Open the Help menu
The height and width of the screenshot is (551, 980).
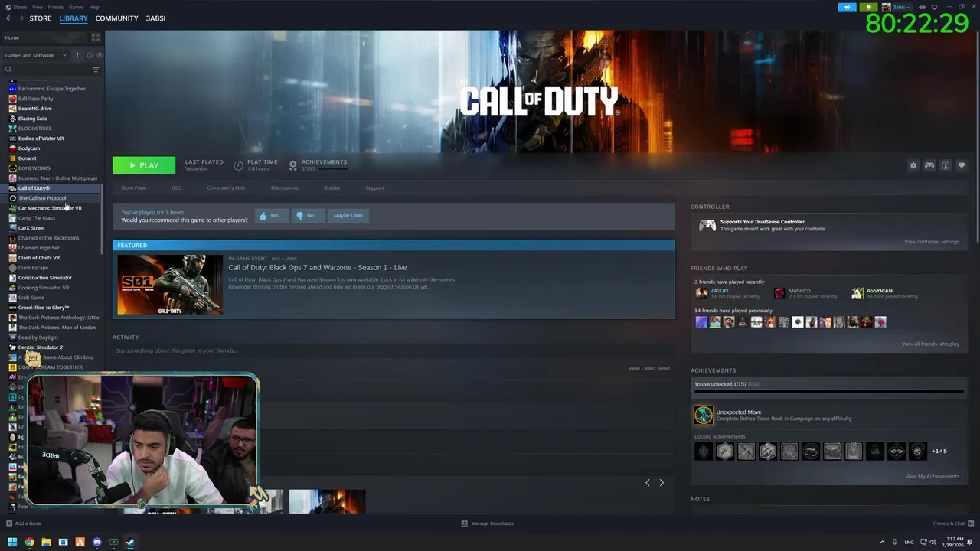tap(93, 7)
